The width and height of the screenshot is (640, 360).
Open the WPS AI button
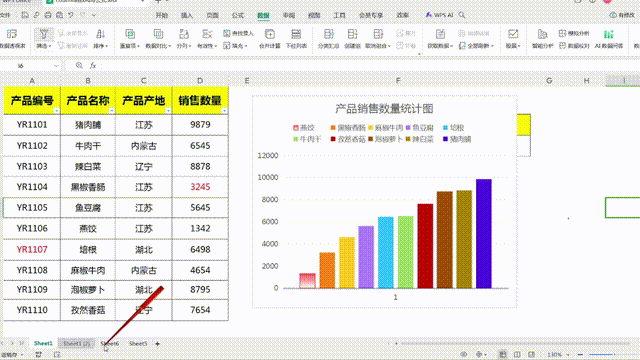439,15
